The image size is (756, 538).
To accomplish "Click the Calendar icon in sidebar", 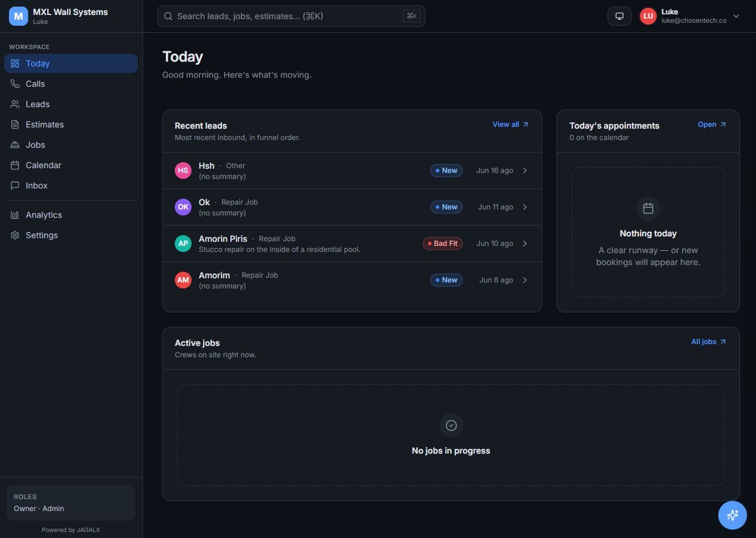I will [x=15, y=165].
